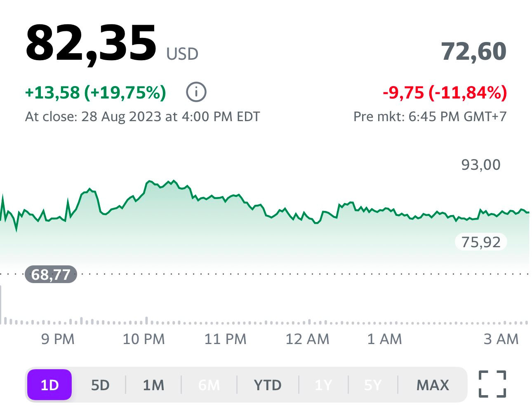Click the 93,00 high price label
The height and width of the screenshot is (417, 532).
tap(481, 165)
